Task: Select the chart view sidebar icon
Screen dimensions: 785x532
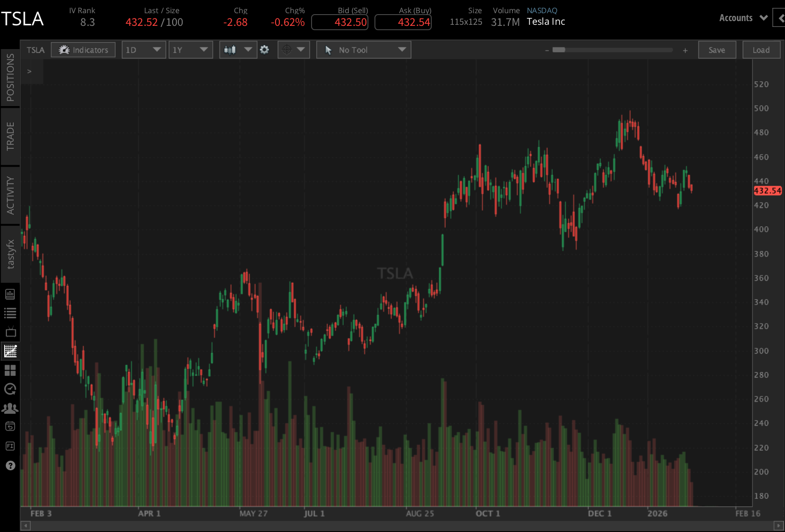Action: [x=10, y=351]
